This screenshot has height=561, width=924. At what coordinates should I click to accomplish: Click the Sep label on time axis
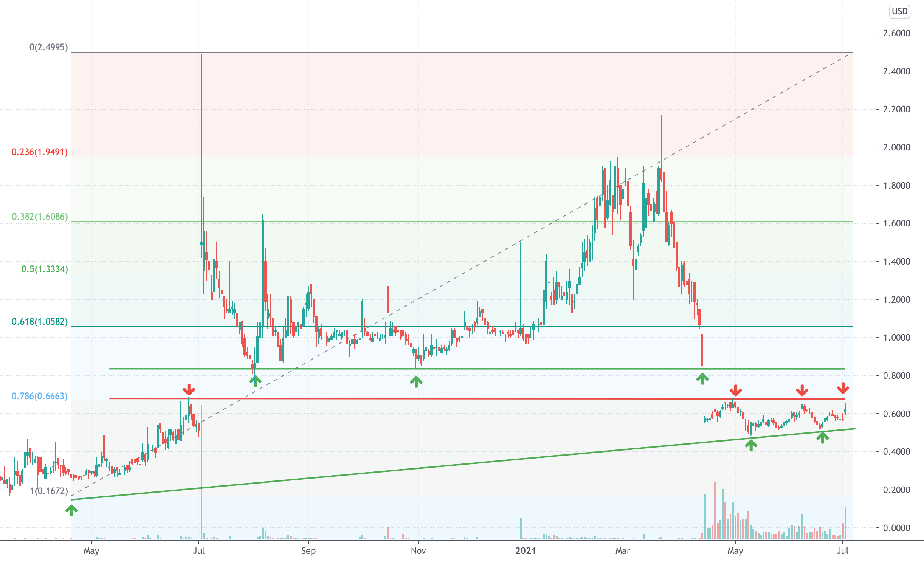tap(309, 551)
